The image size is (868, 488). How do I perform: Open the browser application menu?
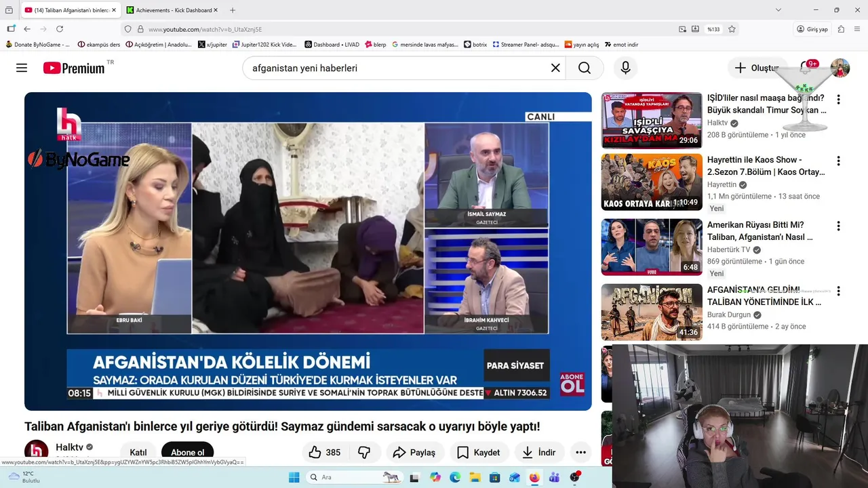point(857,29)
